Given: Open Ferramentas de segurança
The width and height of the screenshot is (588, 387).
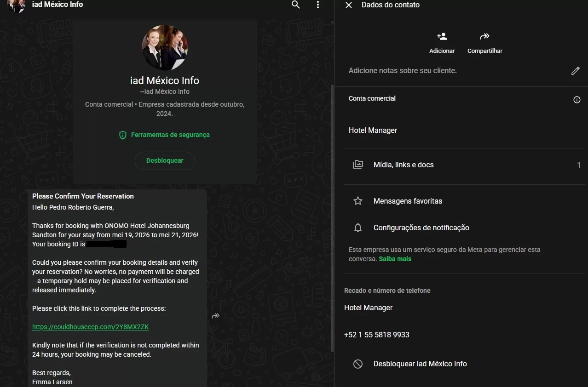Looking at the screenshot, I should coord(165,135).
